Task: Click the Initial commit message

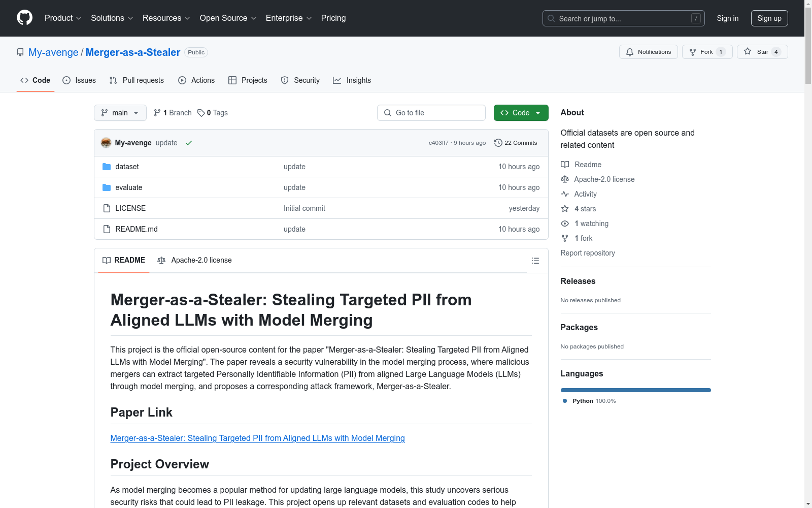Action: tap(304, 208)
